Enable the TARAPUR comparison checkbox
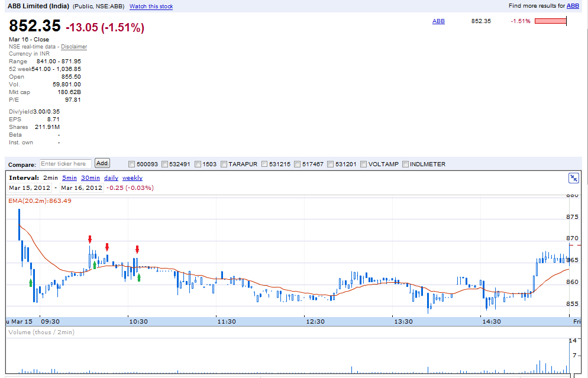The width and height of the screenshot is (588, 378). click(224, 164)
